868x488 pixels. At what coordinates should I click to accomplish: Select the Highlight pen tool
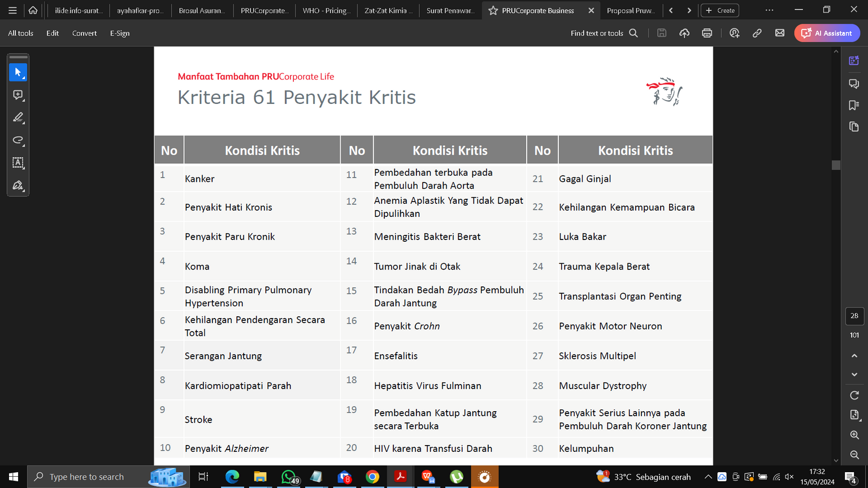[x=18, y=117]
